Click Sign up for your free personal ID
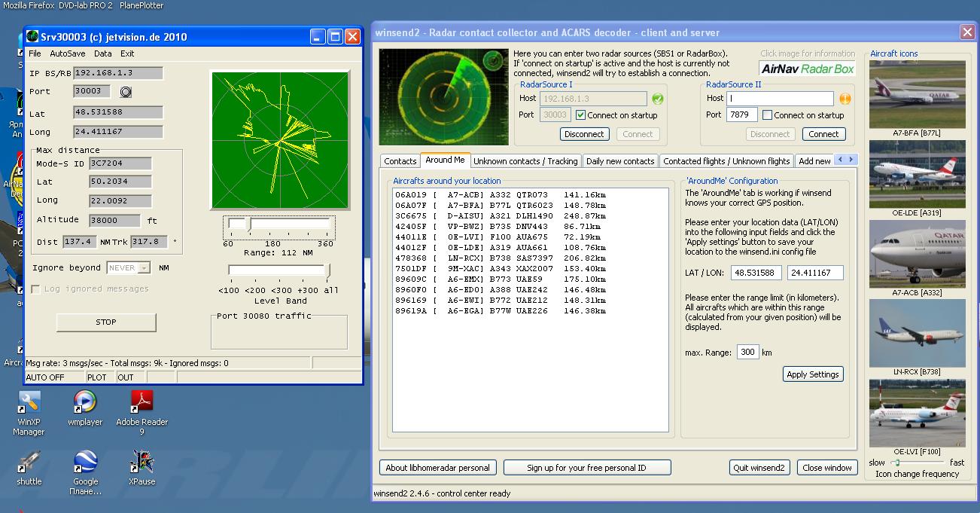This screenshot has width=980, height=513. pos(586,468)
